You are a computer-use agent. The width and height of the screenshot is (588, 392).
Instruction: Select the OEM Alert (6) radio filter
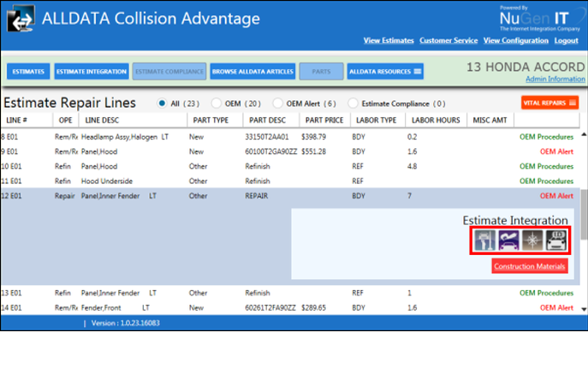277,104
